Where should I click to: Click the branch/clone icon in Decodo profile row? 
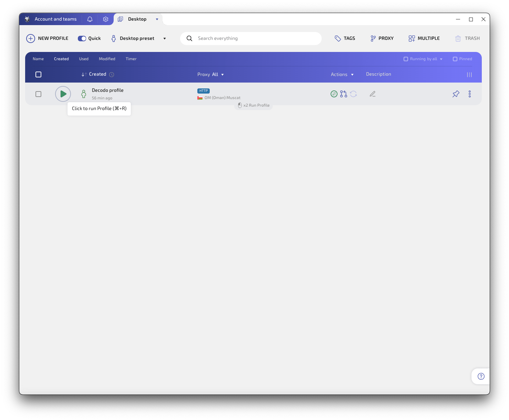pyautogui.click(x=344, y=94)
